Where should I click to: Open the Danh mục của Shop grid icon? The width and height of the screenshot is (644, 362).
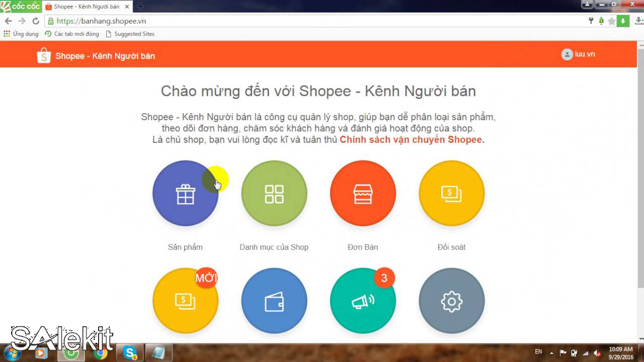tap(274, 193)
